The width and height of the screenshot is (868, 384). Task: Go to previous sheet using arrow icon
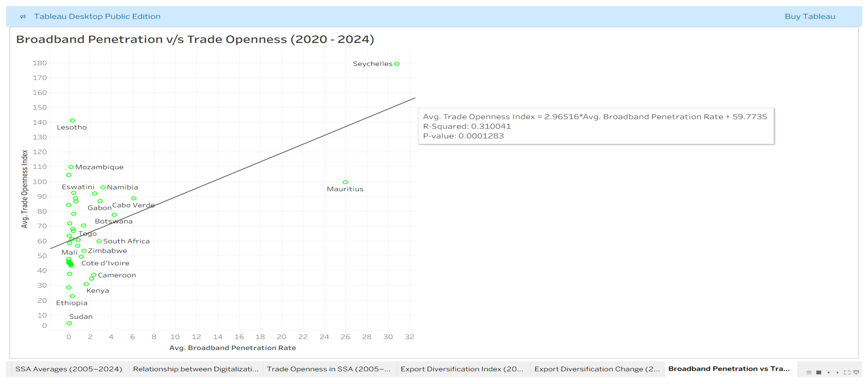(828, 373)
